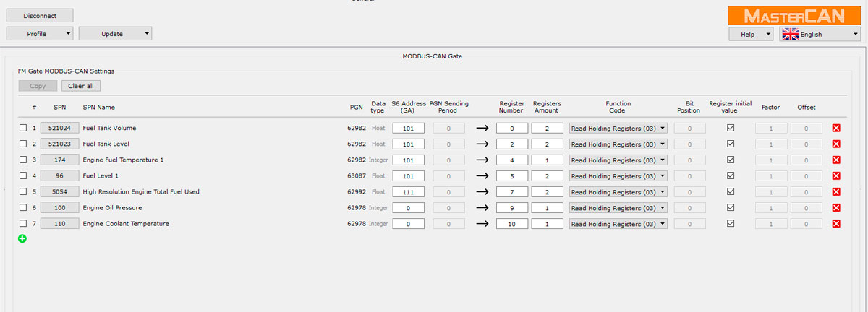
Task: Edit Register Number field for Fuel Tank Level
Action: pos(512,144)
